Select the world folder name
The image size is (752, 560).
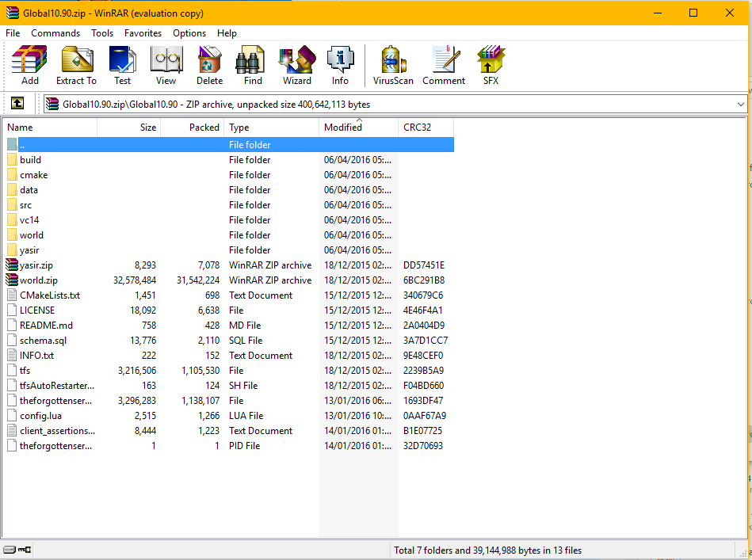pyautogui.click(x=32, y=235)
